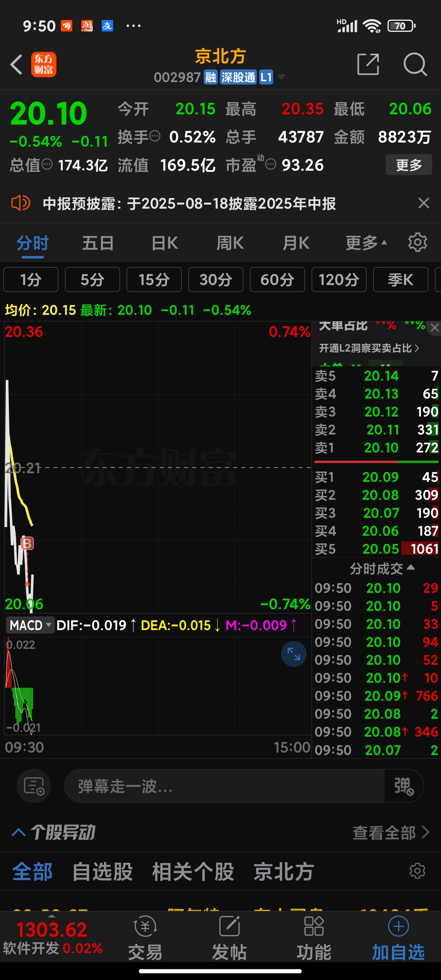
Task: Open the 更多 chart period dropdown
Action: [366, 243]
